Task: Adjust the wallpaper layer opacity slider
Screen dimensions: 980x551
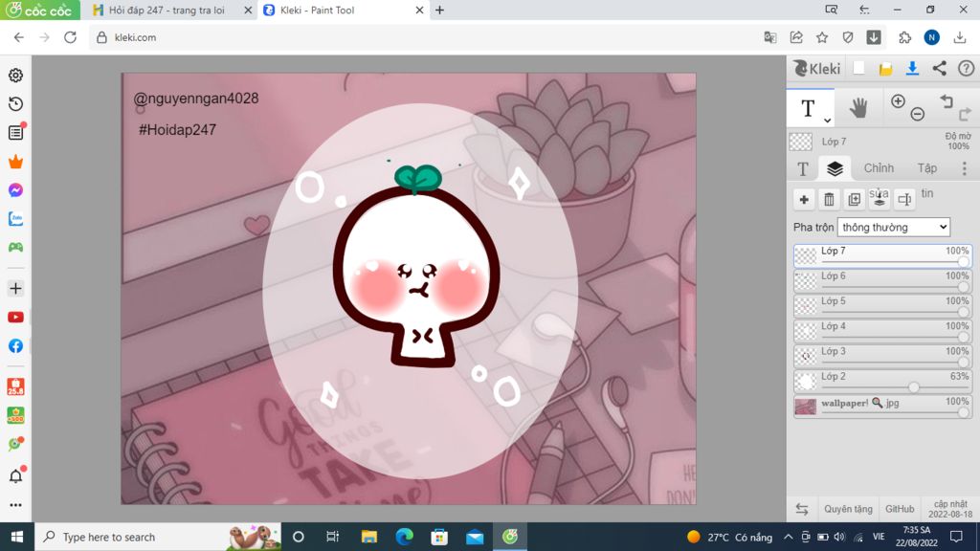Action: pos(963,412)
